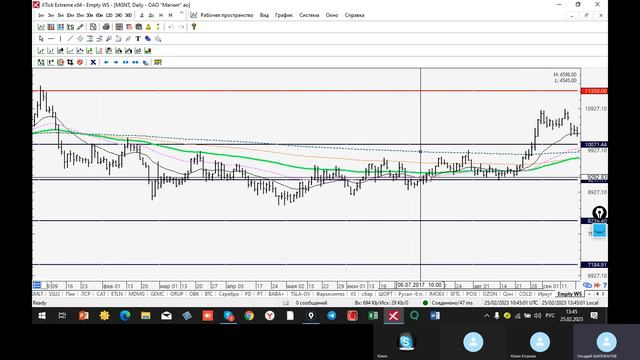Click the crop icon in bottom toolbar
This screenshot has width=640, height=360.
[70, 62]
